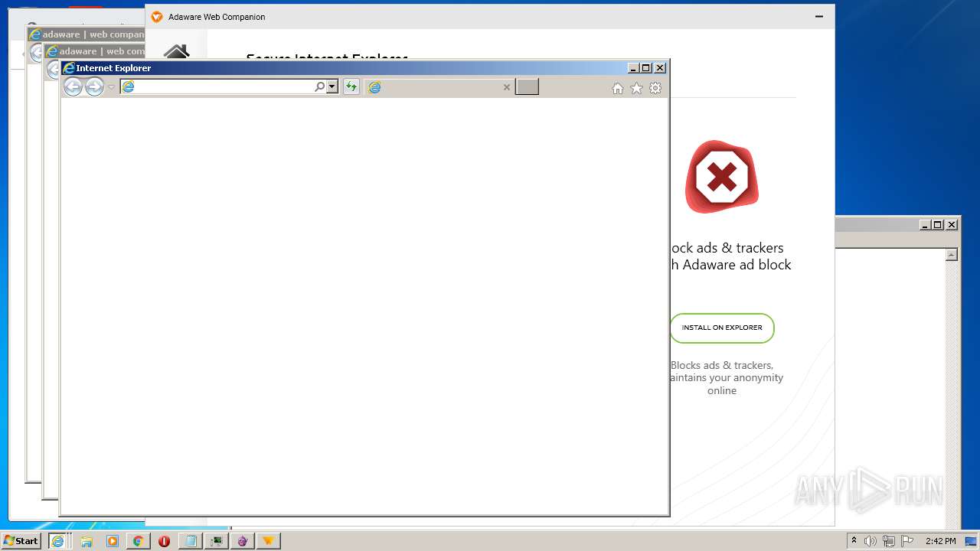
Task: Focus the Internet Explorer address bar
Action: click(217, 87)
